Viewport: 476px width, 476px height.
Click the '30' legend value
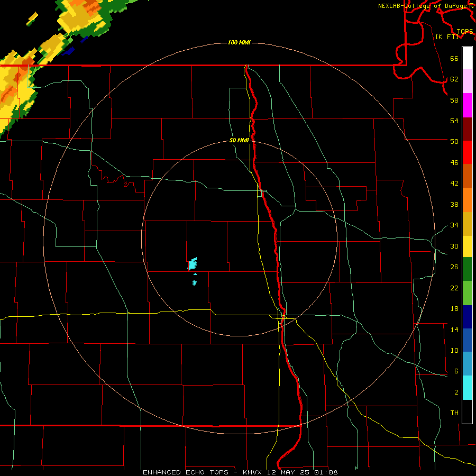[454, 246]
